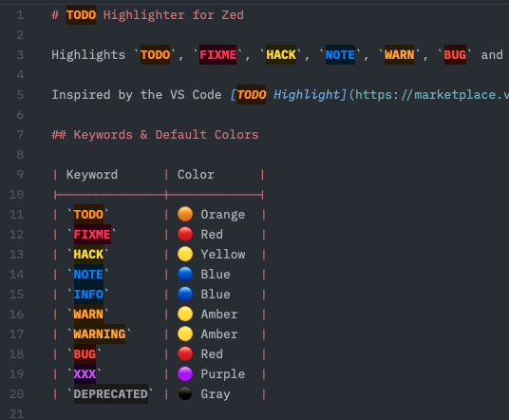Click the highlighted WARN keyword on line 3
This screenshot has height=420, width=509.
[x=399, y=54]
